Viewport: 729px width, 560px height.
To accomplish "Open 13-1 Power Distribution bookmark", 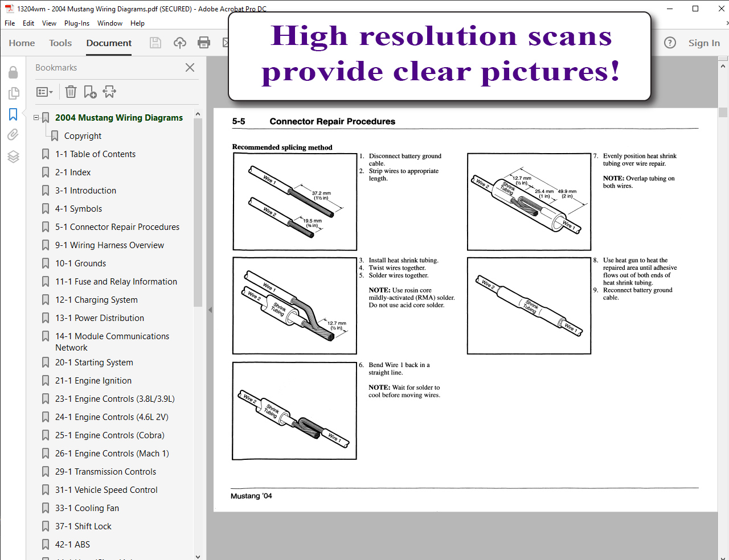I will point(100,318).
